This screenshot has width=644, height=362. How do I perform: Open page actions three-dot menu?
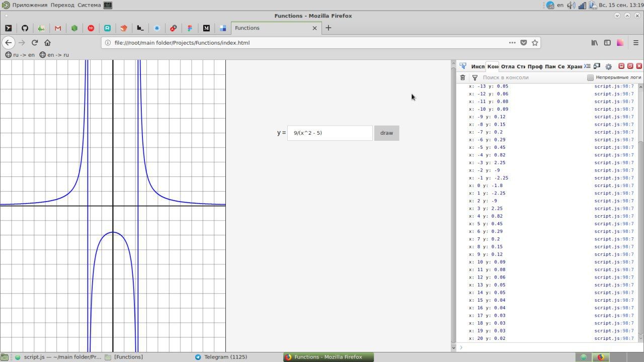click(512, 43)
